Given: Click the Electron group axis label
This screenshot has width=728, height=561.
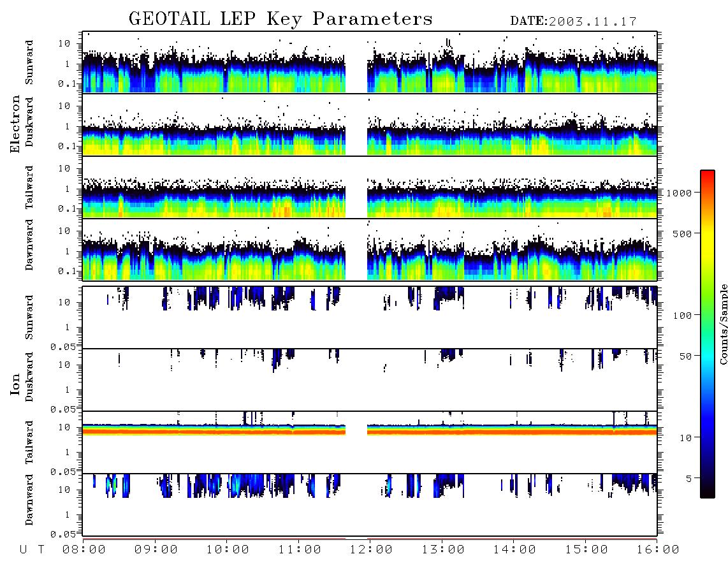Looking at the screenshot, I should point(15,124).
